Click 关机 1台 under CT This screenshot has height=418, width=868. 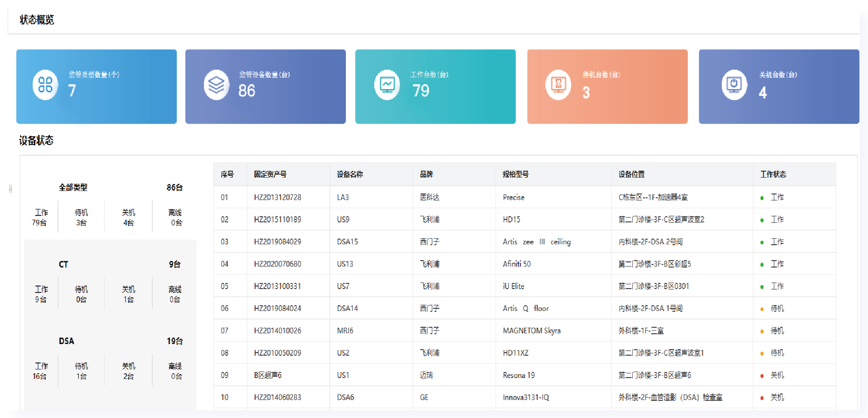click(x=128, y=294)
